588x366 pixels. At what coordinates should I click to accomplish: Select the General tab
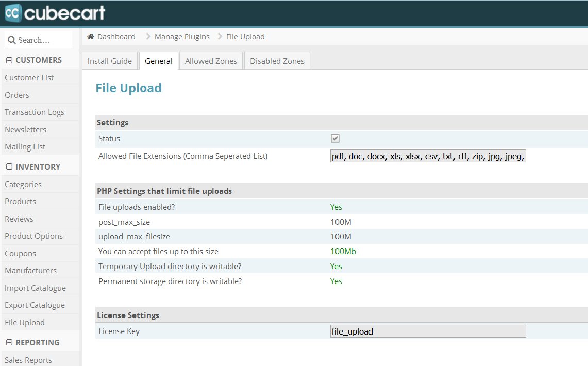[x=159, y=61]
